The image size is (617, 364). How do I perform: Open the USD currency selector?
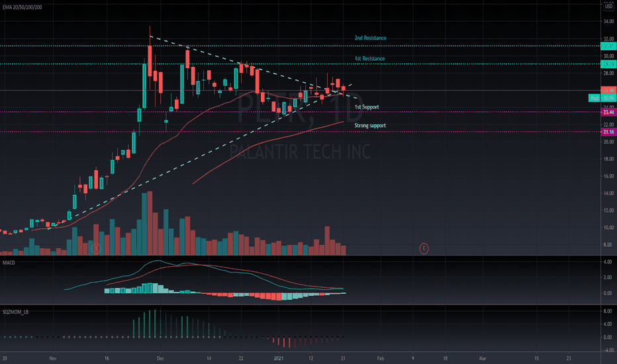pos(608,7)
